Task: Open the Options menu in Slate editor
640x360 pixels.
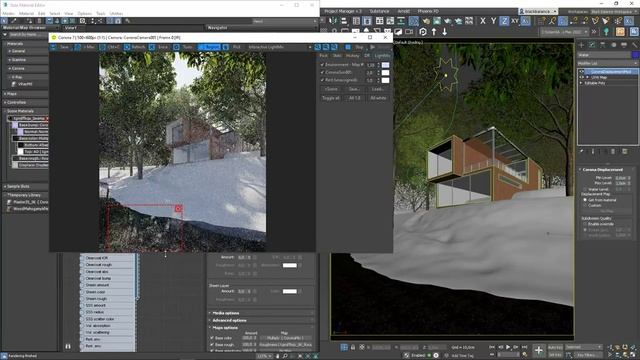Action: pyautogui.click(x=84, y=13)
